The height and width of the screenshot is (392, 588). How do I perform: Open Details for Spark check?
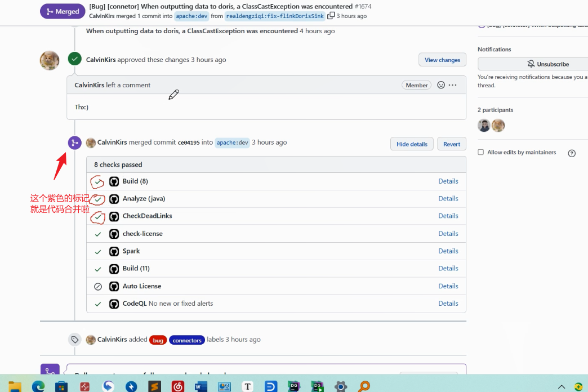click(x=448, y=251)
